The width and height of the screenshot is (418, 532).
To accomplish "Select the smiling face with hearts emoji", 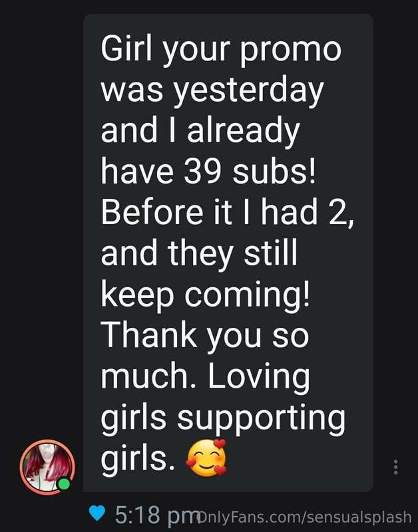I will click(206, 458).
